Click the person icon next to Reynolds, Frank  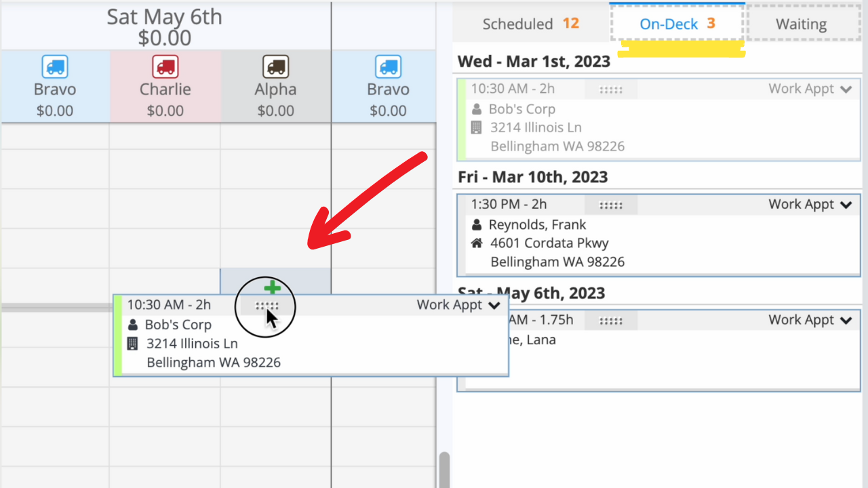[x=477, y=224]
